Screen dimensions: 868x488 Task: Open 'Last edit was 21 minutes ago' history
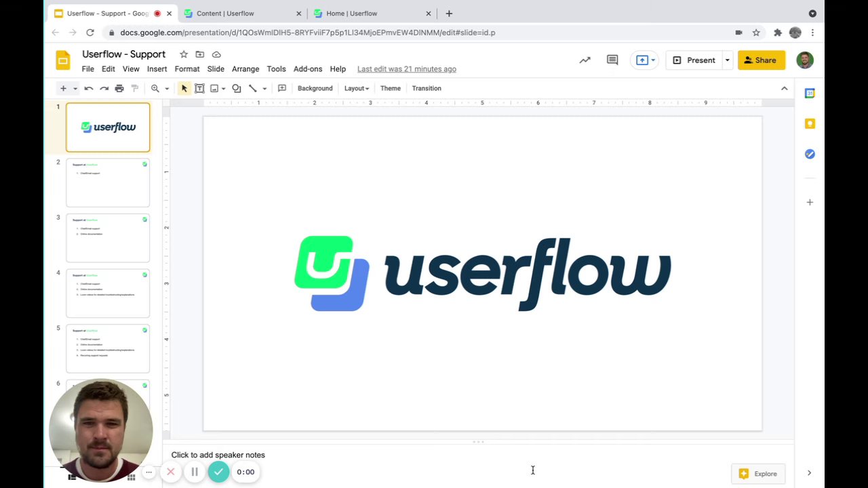coord(407,69)
